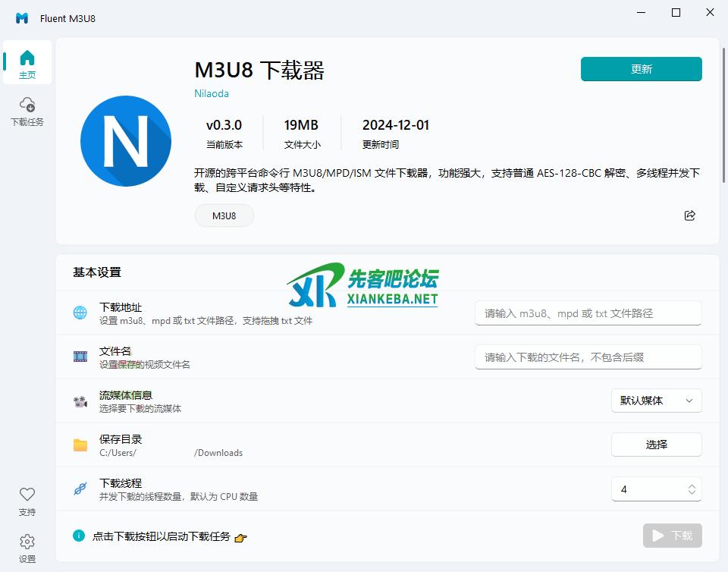The width and height of the screenshot is (728, 572).
Task: Click the thread count spinner arrows
Action: coord(692,489)
